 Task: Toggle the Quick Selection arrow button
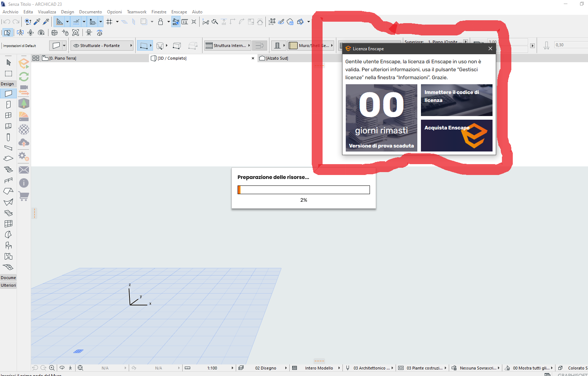point(7,33)
